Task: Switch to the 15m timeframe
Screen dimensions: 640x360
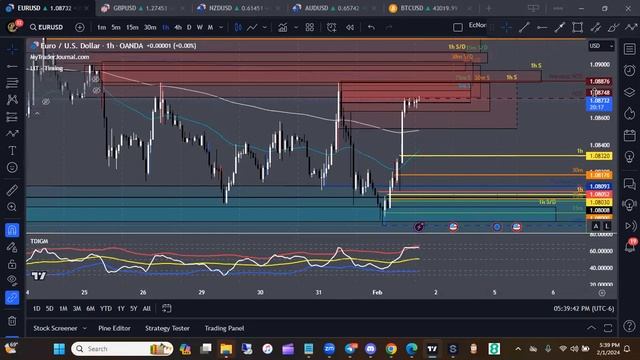Action: (132, 27)
